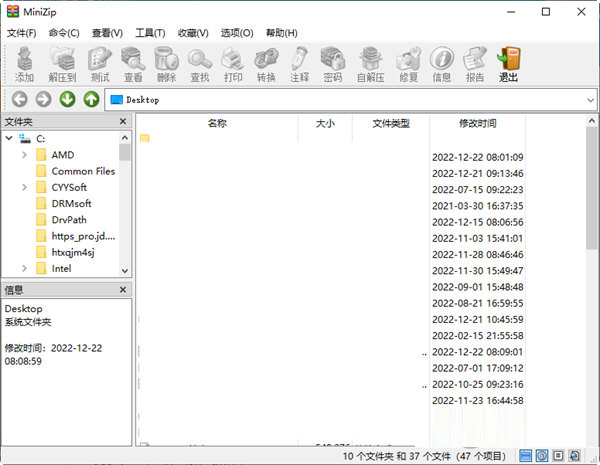
Task: Click the file list vertical scrollbar thumb
Action: (x=592, y=188)
